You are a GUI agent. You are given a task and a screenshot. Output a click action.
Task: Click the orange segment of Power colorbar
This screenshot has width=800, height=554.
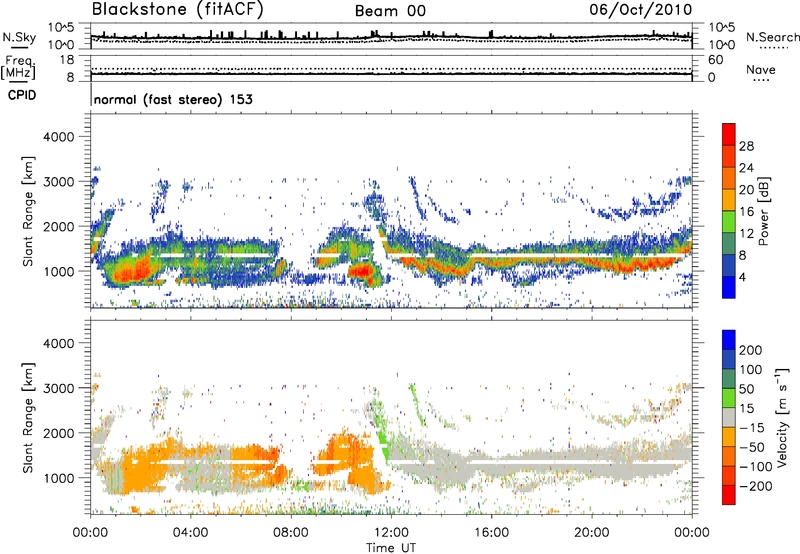pyautogui.click(x=729, y=200)
